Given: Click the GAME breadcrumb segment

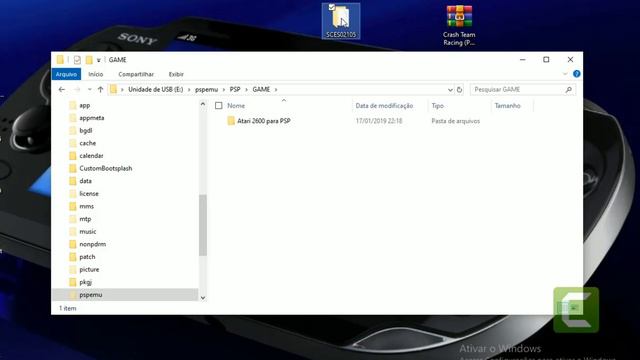Looking at the screenshot, I should click(261, 89).
